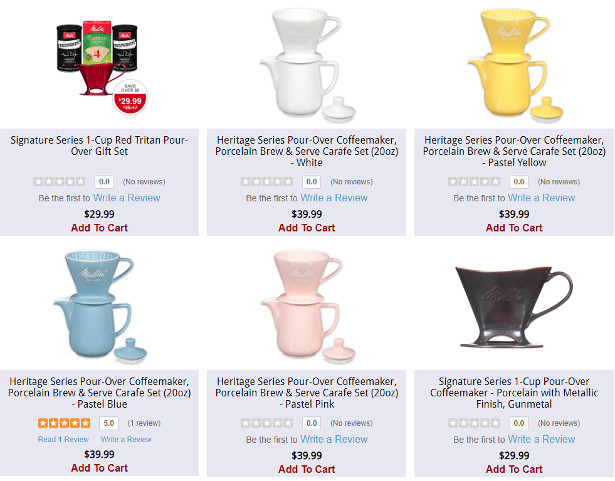This screenshot has height=481, width=615.
Task: Open the pastel blue carafe set image
Action: [x=100, y=305]
